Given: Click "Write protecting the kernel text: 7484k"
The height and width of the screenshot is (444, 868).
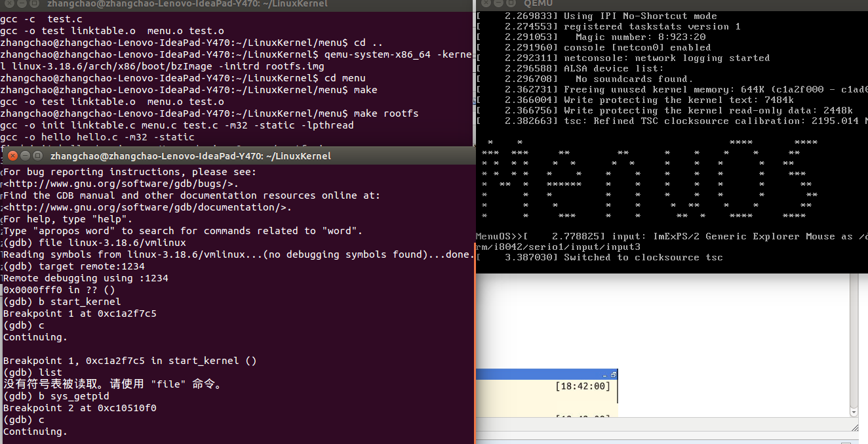Looking at the screenshot, I should point(679,100).
